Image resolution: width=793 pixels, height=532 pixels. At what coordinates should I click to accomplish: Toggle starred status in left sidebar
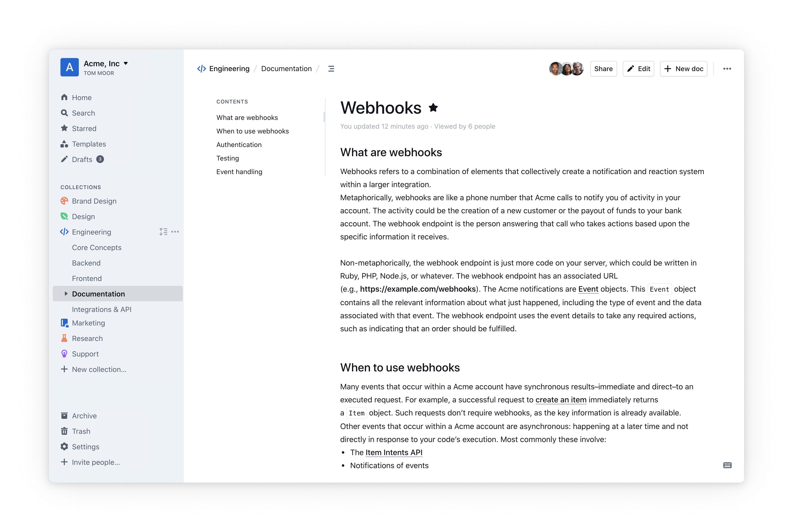point(84,128)
